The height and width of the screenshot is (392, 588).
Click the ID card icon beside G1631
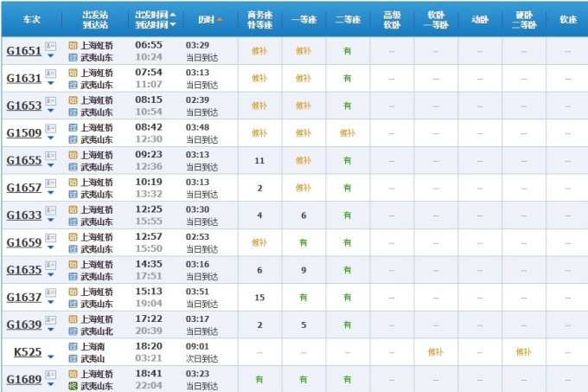point(51,74)
